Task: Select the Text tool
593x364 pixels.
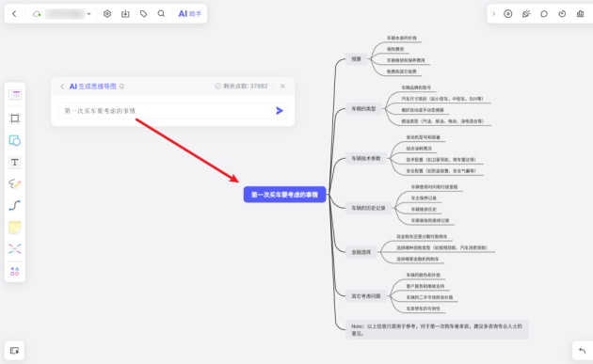Action: [x=15, y=163]
